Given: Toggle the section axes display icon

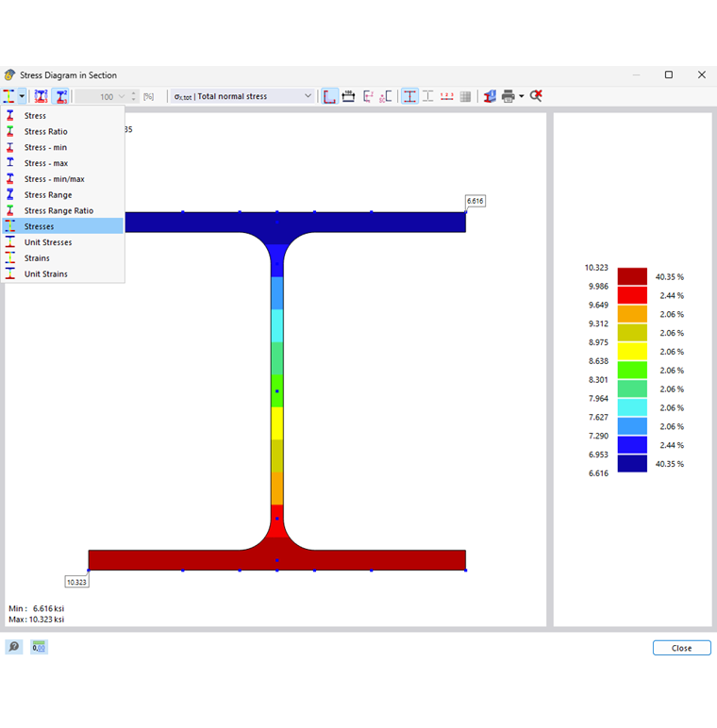Looking at the screenshot, I should [329, 96].
